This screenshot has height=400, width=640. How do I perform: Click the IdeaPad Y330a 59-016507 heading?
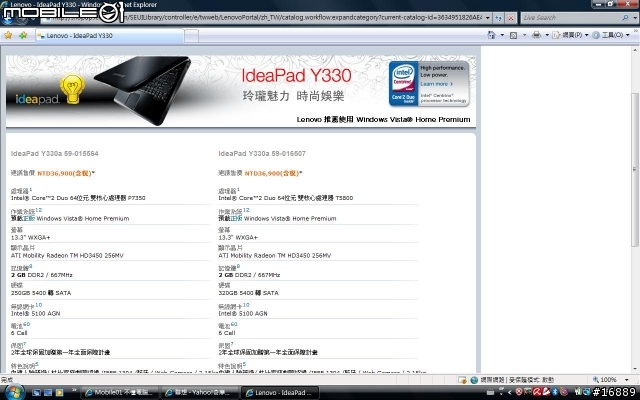[262, 153]
